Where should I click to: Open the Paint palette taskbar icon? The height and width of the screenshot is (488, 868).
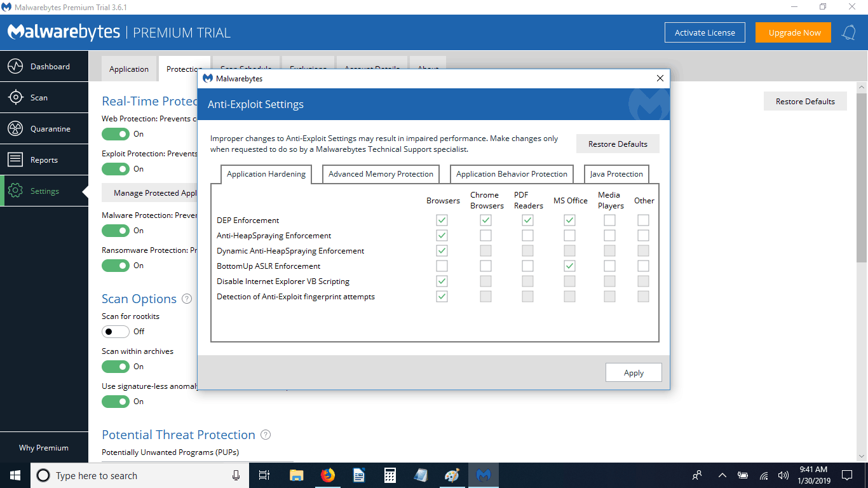(452, 475)
